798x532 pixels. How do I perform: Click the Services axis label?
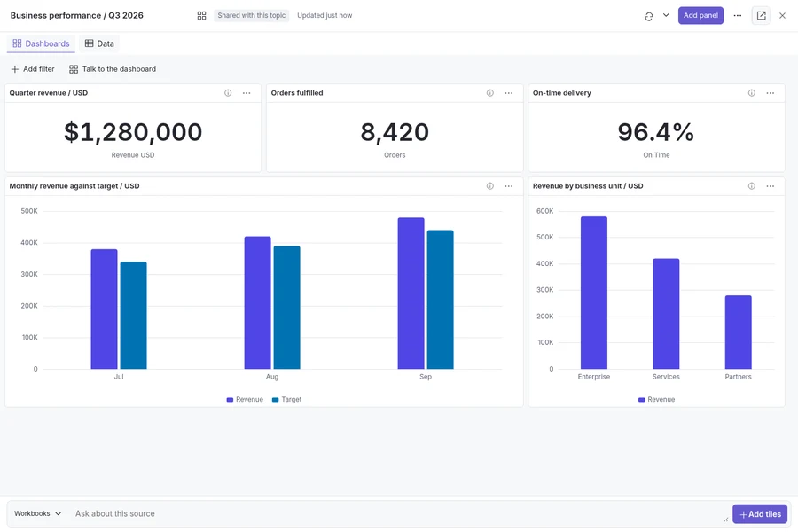tap(666, 377)
